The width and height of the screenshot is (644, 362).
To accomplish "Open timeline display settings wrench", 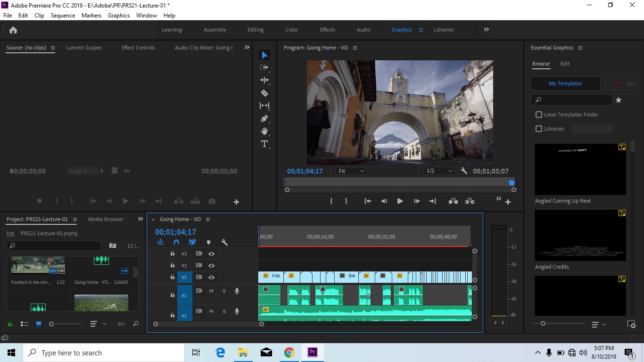I will click(x=224, y=242).
